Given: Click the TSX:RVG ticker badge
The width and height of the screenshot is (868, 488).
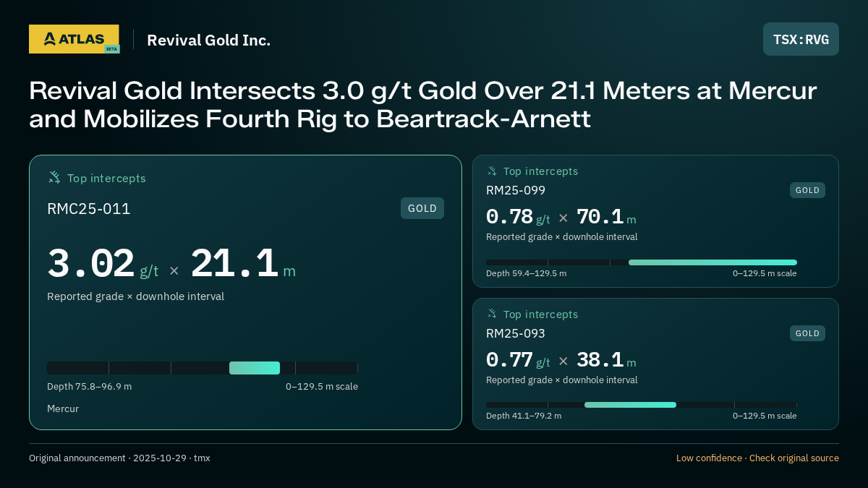Looking at the screenshot, I should coord(801,39).
